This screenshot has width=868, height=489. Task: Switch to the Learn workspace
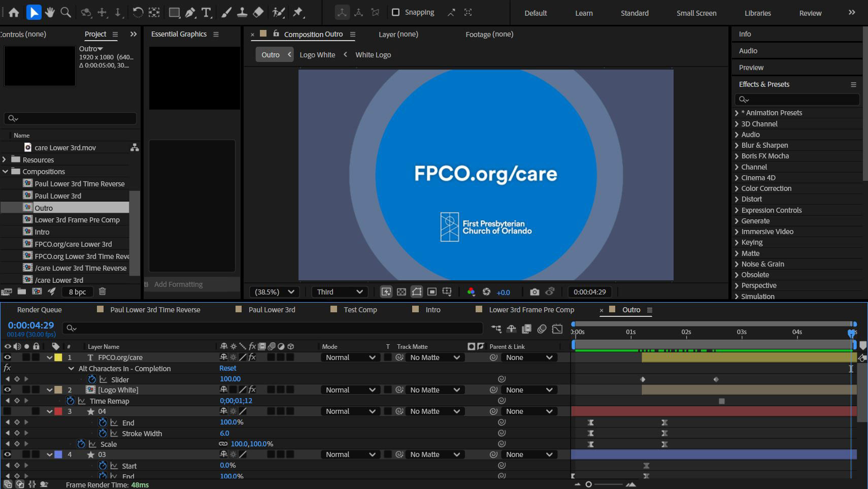[584, 13]
